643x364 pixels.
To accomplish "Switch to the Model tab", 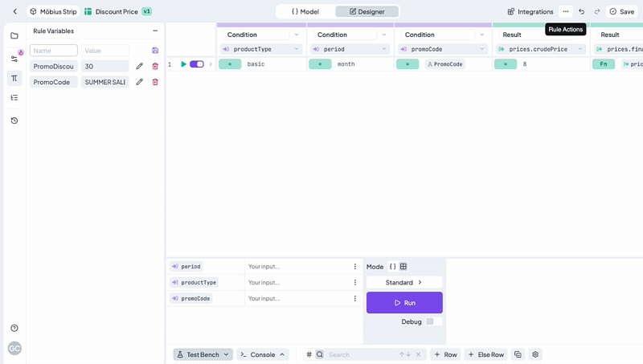I will pyautogui.click(x=305, y=11).
